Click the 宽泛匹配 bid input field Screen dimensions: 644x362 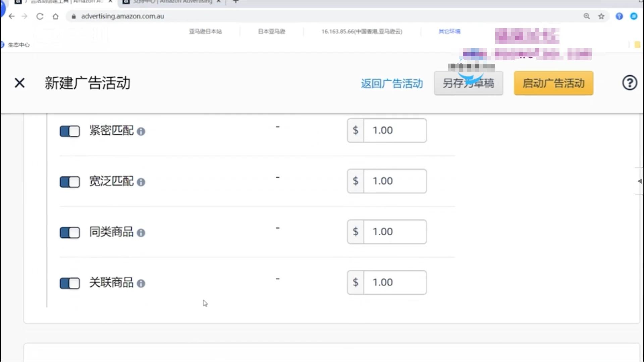click(395, 181)
